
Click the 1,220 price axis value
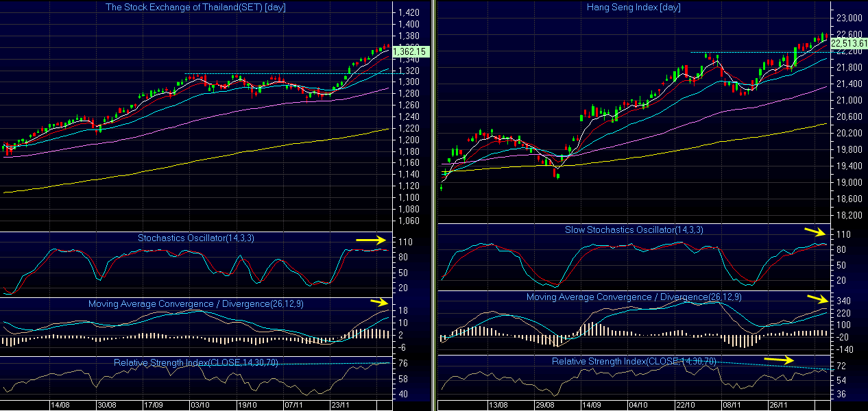pyautogui.click(x=409, y=129)
